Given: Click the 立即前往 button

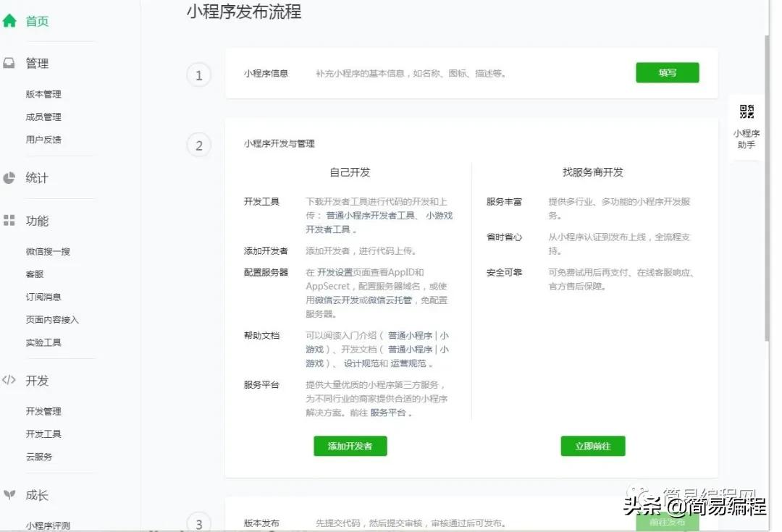Looking at the screenshot, I should (x=592, y=446).
